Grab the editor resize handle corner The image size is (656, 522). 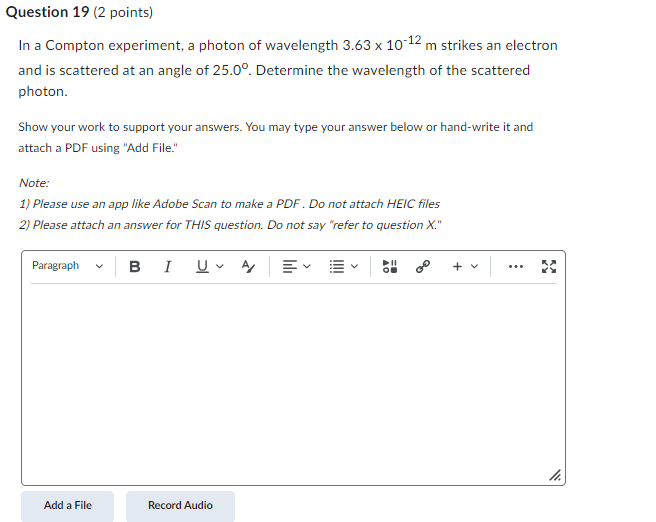(555, 475)
